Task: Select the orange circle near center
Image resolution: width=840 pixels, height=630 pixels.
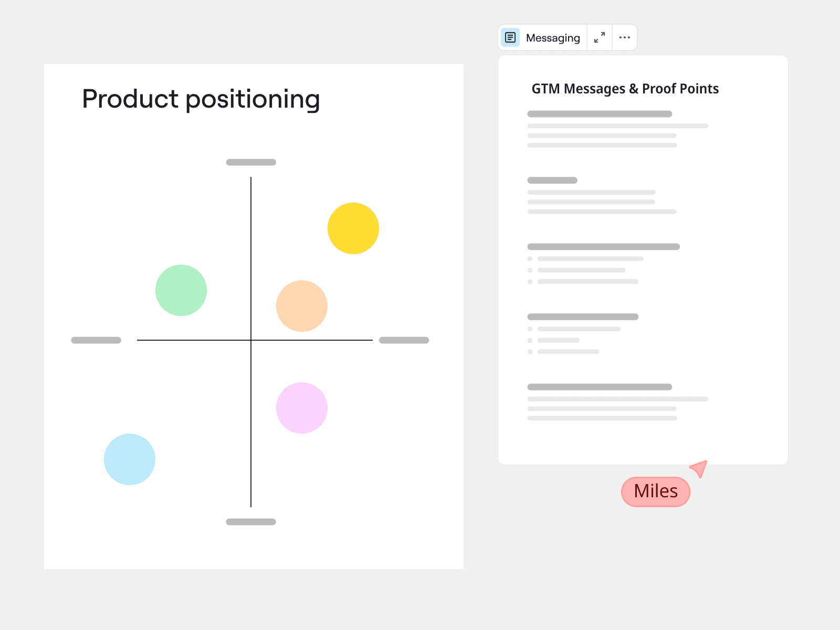Action: [302, 306]
